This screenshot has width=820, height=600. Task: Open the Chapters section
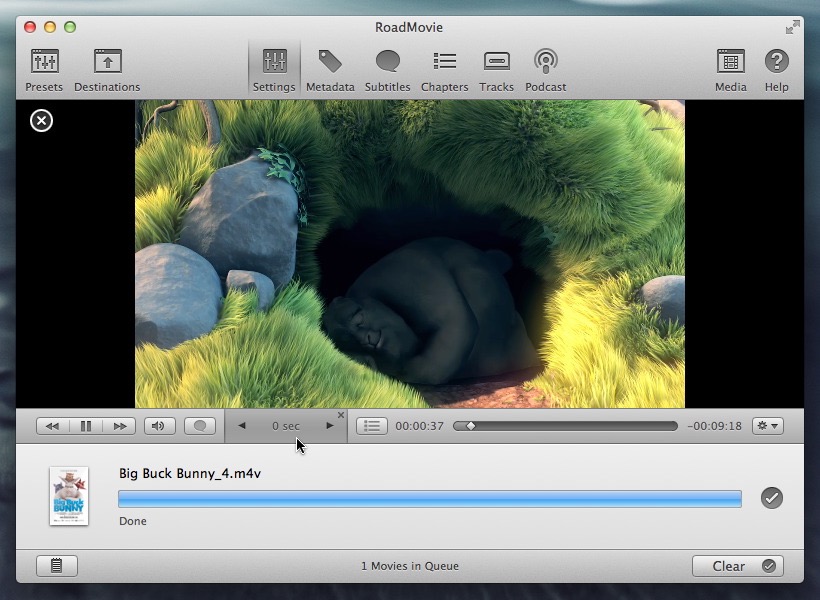coord(444,70)
